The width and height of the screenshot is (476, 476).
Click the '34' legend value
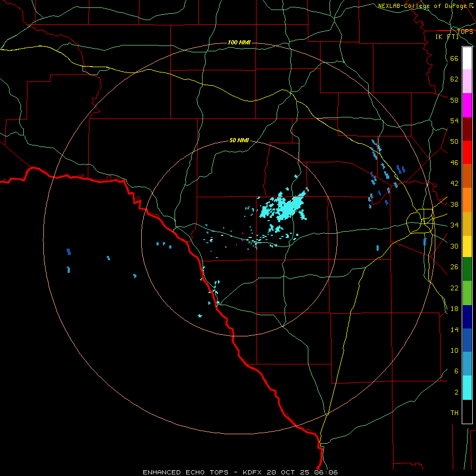pos(454,225)
